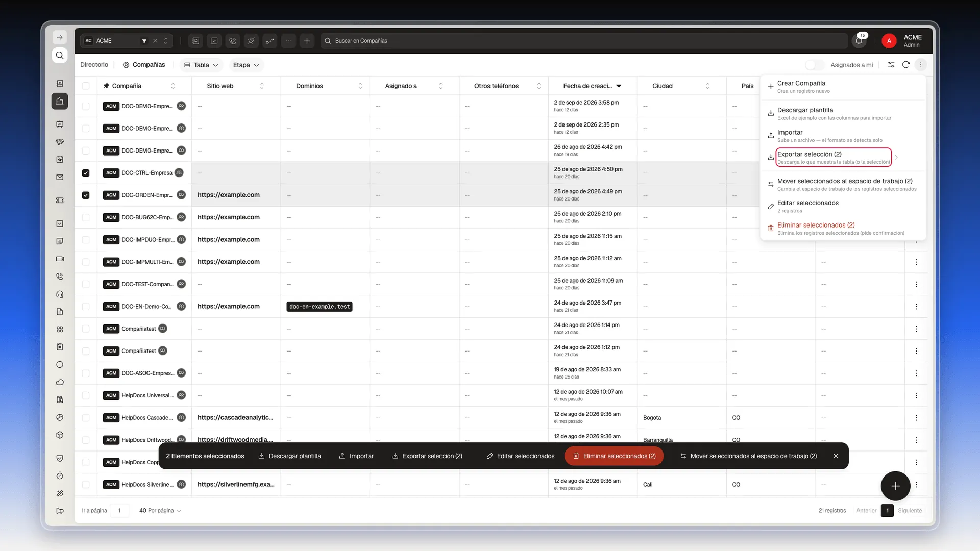Close the selection action bar
Image resolution: width=980 pixels, height=551 pixels.
[836, 456]
